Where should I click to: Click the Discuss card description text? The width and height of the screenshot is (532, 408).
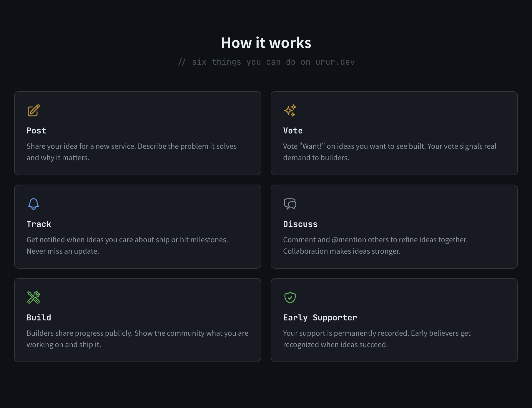pos(375,245)
